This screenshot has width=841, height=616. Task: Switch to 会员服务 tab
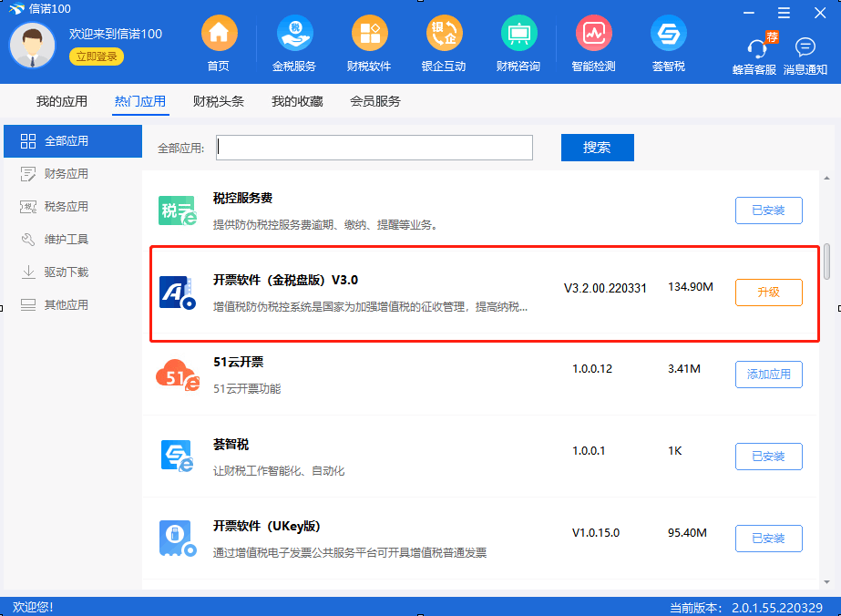(375, 101)
